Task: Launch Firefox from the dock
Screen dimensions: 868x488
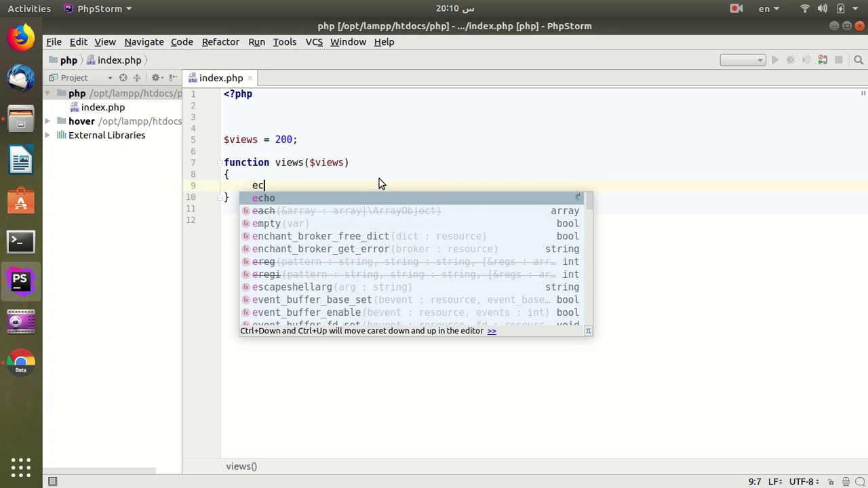Action: [x=21, y=38]
